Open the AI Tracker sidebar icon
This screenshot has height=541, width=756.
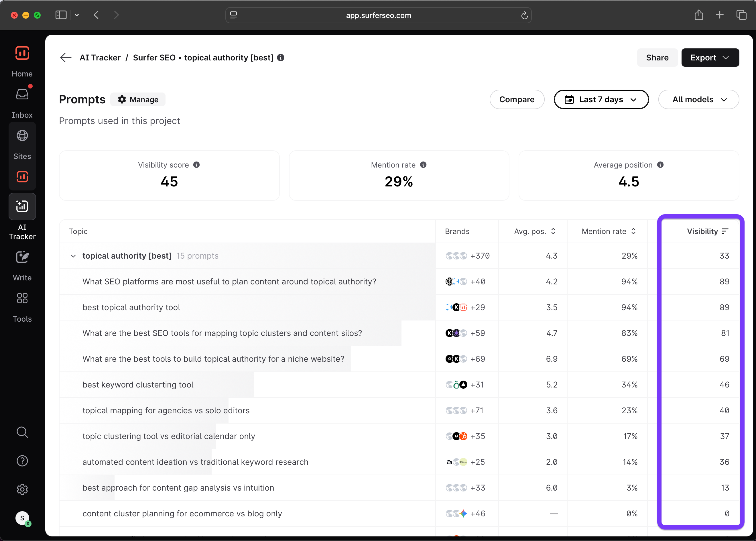[x=22, y=206]
